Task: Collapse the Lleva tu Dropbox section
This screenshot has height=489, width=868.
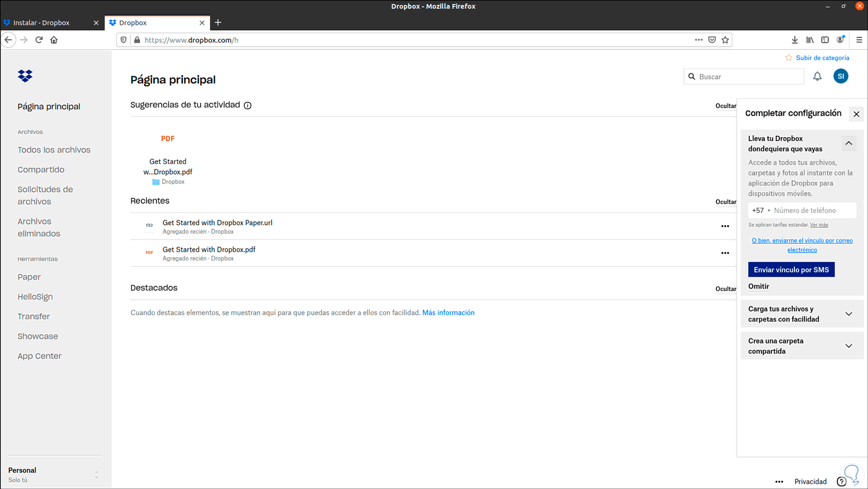Action: coord(849,143)
